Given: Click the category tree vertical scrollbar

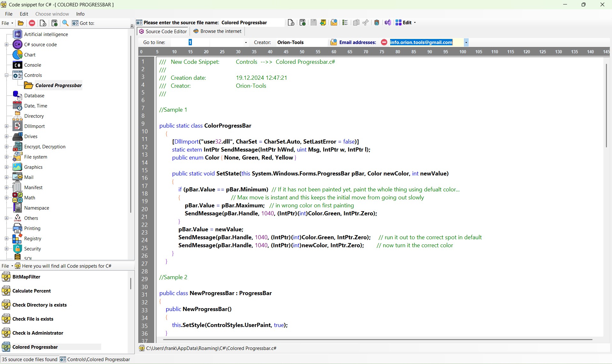Looking at the screenshot, I should pyautogui.click(x=131, y=124).
